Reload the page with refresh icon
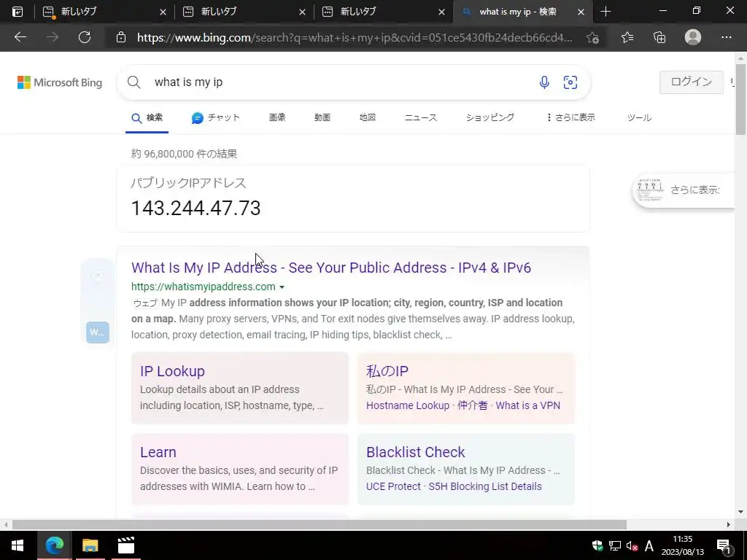The width and height of the screenshot is (747, 560). [85, 37]
